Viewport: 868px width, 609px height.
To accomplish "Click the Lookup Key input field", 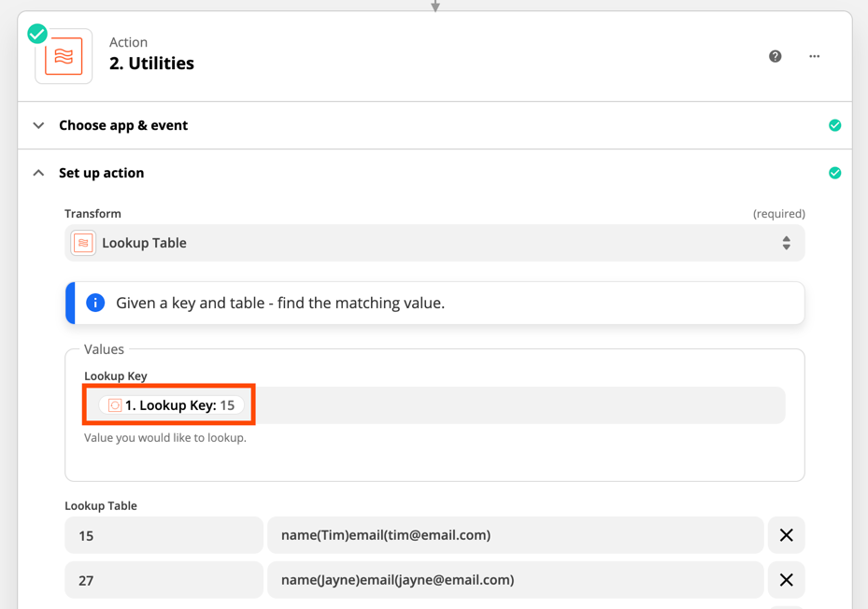I will [x=434, y=405].
